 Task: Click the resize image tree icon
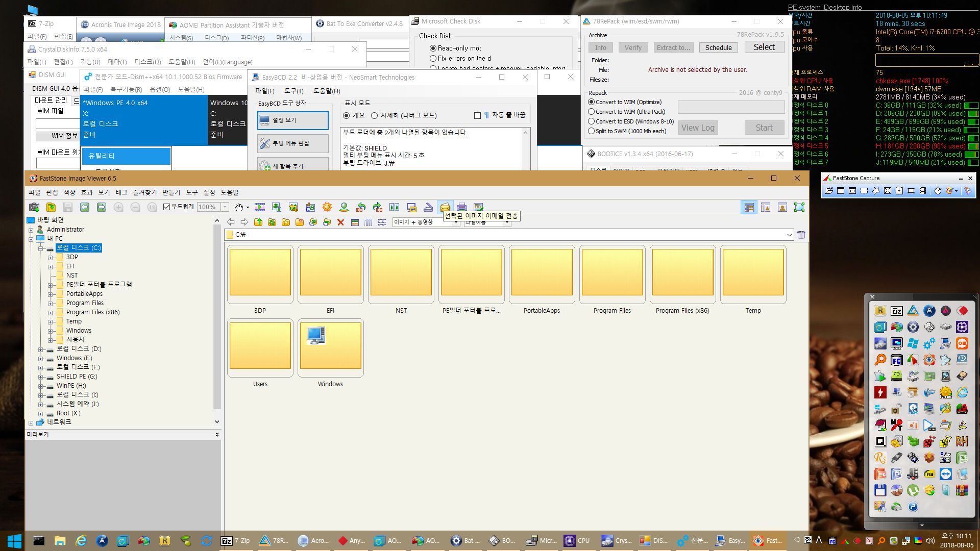click(277, 207)
